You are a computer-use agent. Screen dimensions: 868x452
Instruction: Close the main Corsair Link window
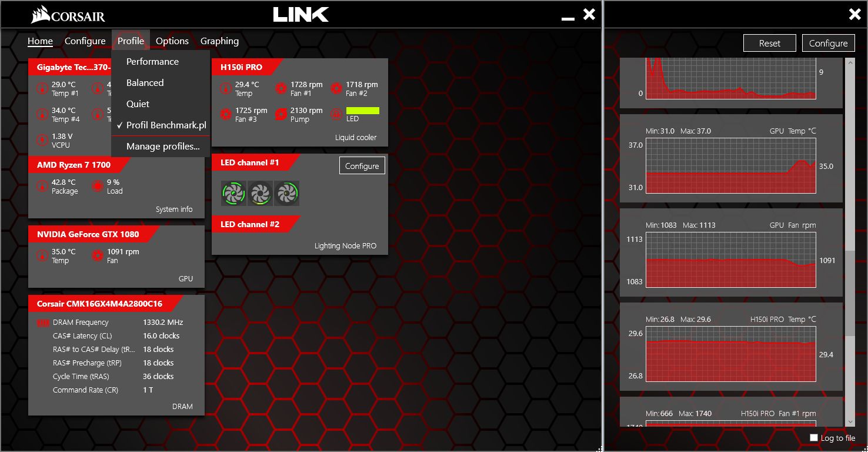tap(589, 14)
